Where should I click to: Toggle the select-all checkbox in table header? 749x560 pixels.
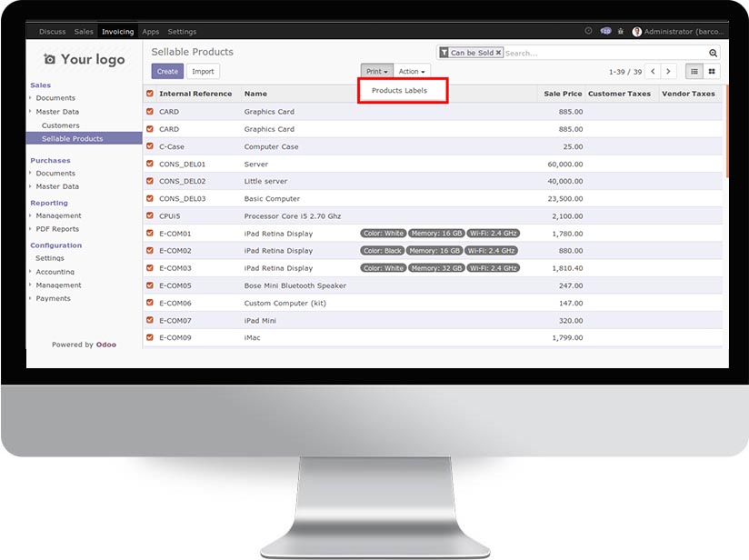[x=150, y=94]
